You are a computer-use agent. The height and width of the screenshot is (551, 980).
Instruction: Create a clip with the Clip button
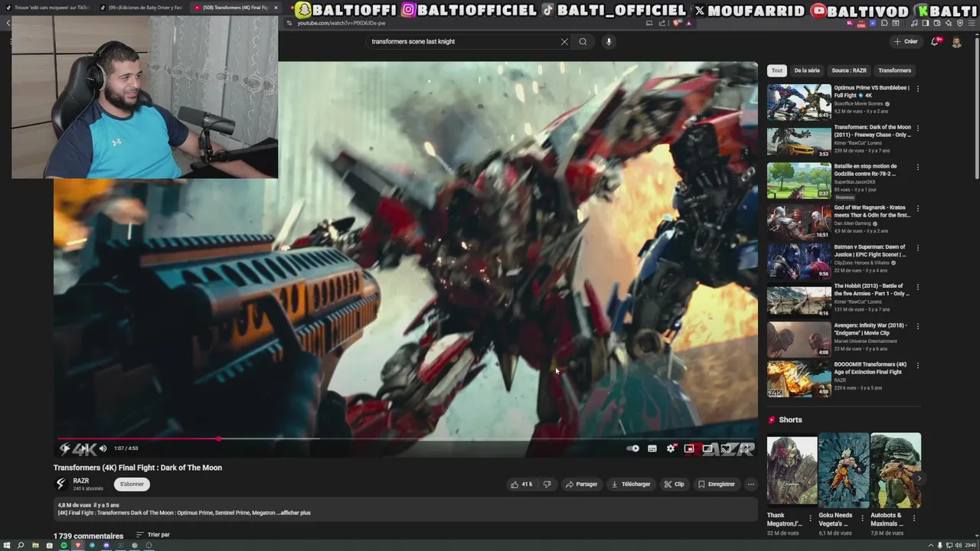click(x=675, y=484)
